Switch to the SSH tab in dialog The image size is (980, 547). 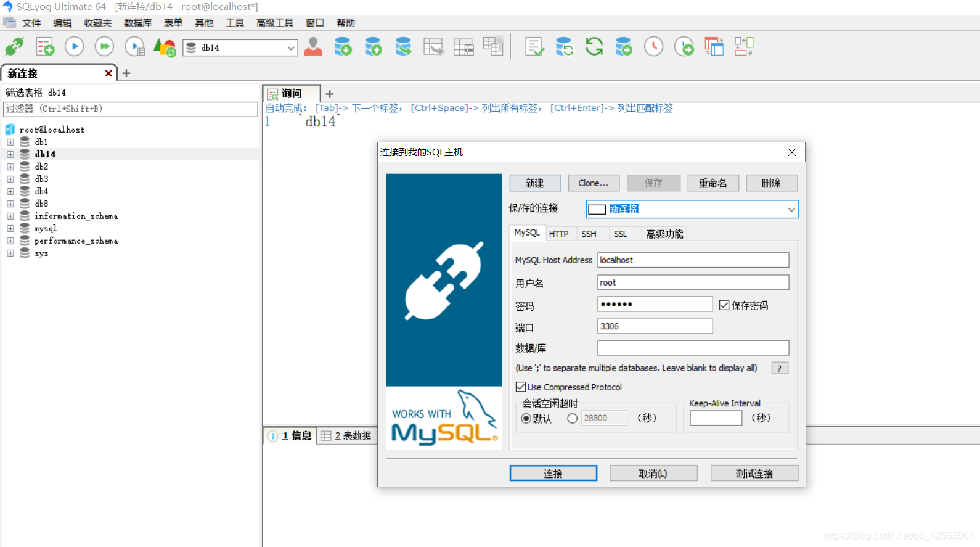click(589, 234)
